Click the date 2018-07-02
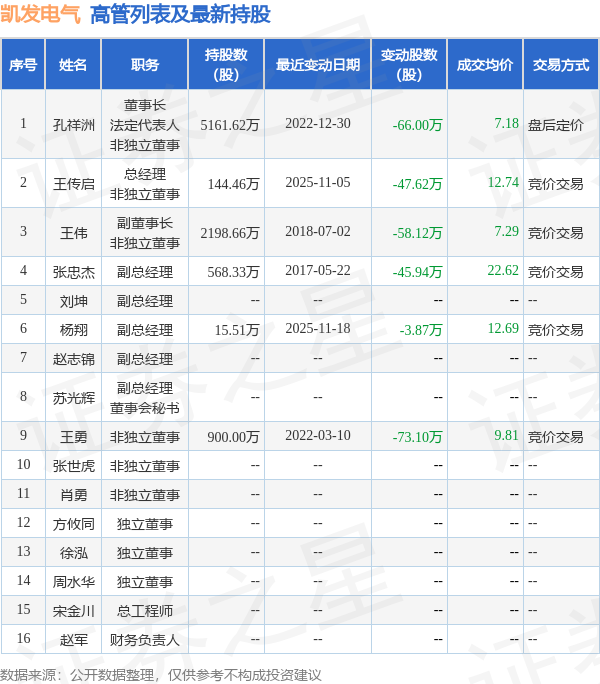Image resolution: width=600 pixels, height=684 pixels. (x=318, y=231)
